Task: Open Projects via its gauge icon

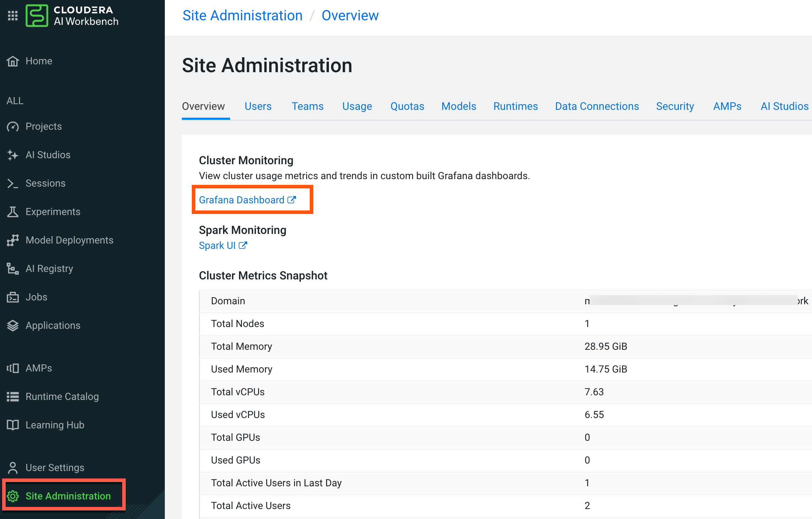Action: pos(13,127)
